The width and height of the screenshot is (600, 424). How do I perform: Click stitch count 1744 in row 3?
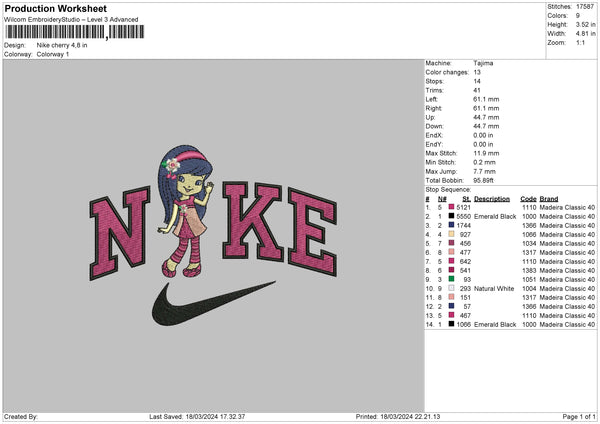click(x=464, y=225)
